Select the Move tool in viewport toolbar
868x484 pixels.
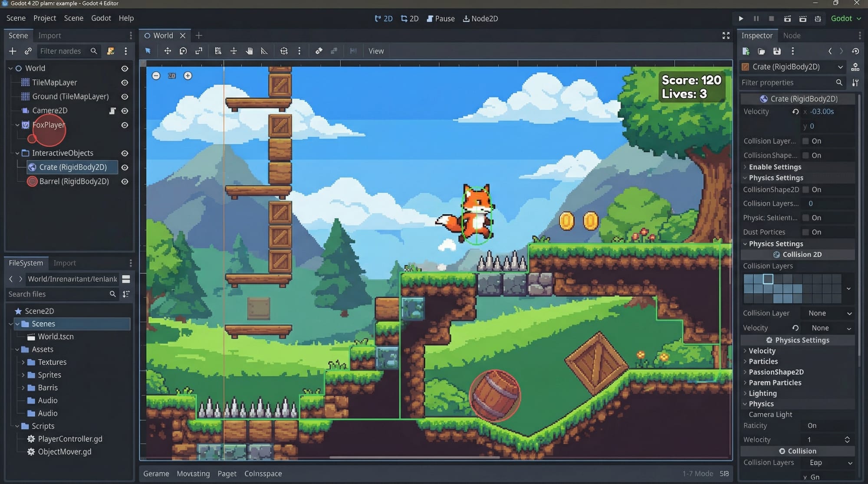[168, 51]
